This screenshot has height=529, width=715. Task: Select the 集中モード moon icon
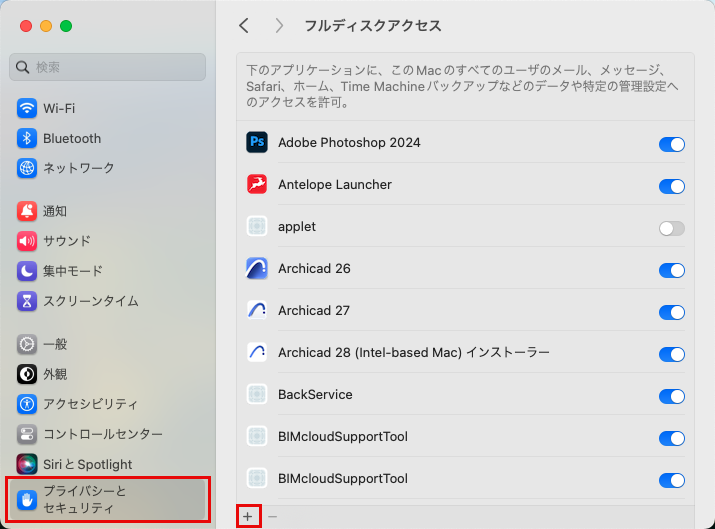(x=27, y=271)
